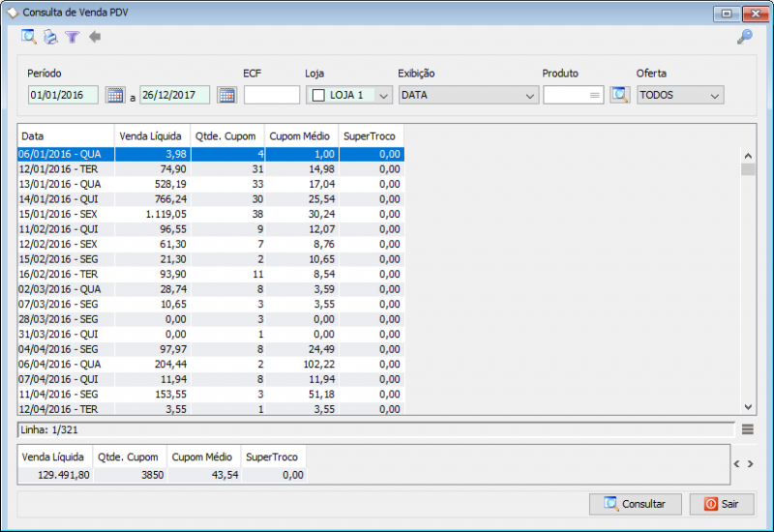Click the 1.119,05 Venda Líquida cell
The width and height of the screenshot is (774, 532).
click(x=153, y=214)
